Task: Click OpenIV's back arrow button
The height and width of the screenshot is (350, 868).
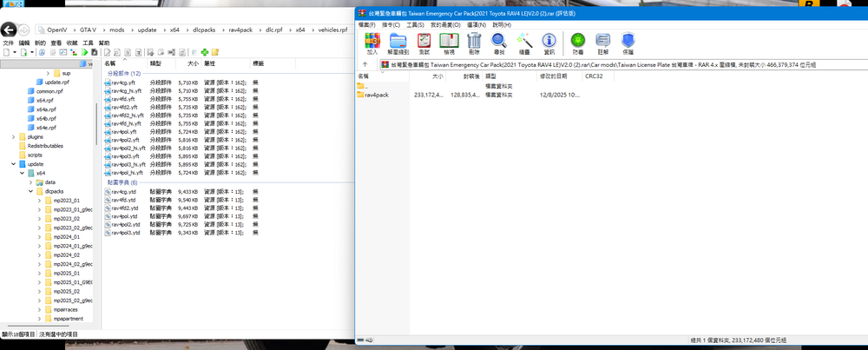Action: click(9, 30)
